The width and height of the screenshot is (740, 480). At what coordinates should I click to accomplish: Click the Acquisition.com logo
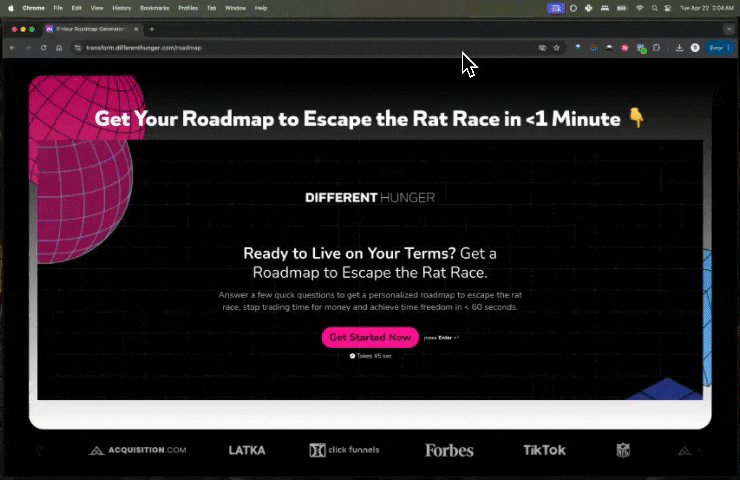[x=137, y=450]
